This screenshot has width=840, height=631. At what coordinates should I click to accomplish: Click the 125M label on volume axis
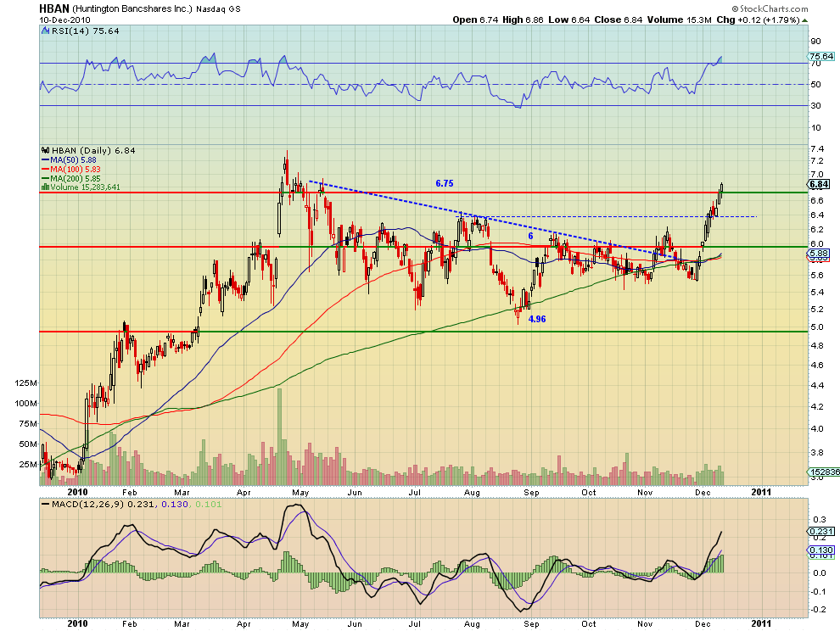[x=26, y=383]
